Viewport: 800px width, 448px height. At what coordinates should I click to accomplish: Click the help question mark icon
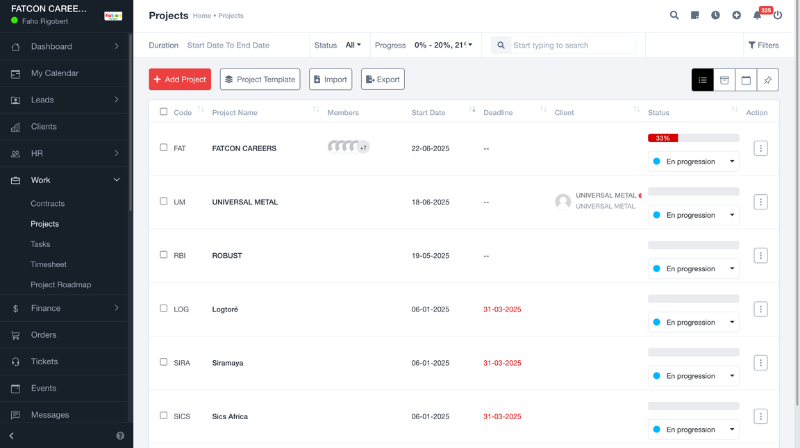coord(120,436)
